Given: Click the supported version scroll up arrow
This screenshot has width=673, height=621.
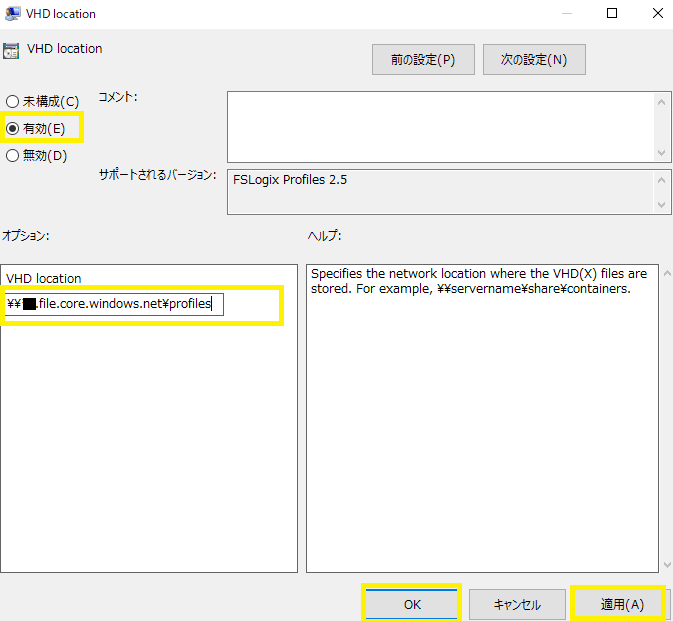Looking at the screenshot, I should point(661,180).
